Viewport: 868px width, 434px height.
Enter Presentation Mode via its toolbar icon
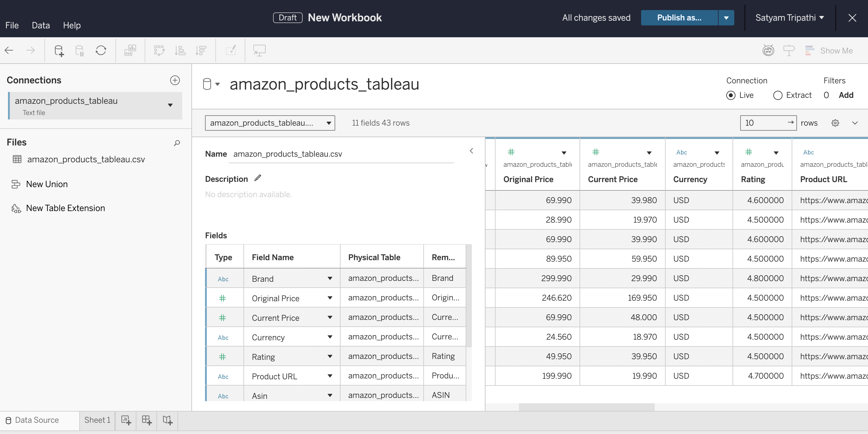click(x=259, y=50)
